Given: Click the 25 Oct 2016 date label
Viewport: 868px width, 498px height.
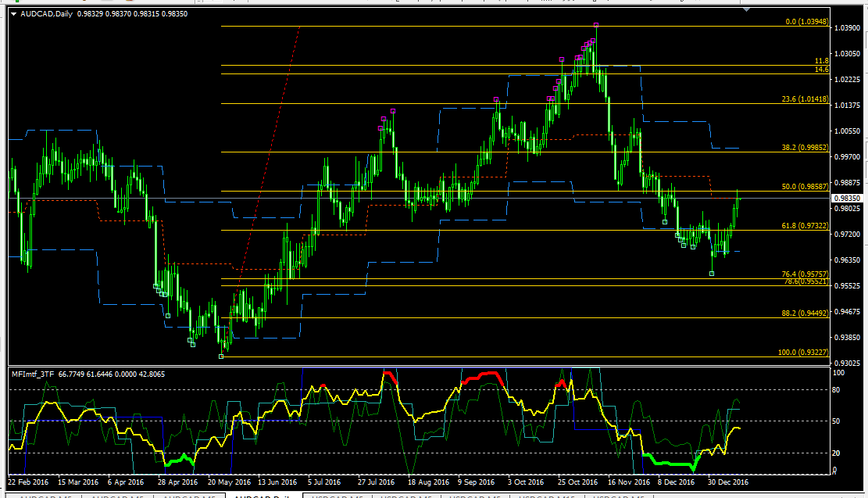Looking at the screenshot, I should point(578,482).
